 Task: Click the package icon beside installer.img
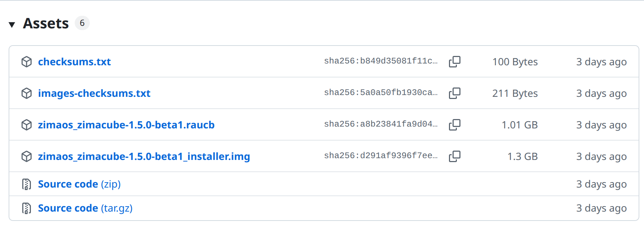tap(27, 156)
